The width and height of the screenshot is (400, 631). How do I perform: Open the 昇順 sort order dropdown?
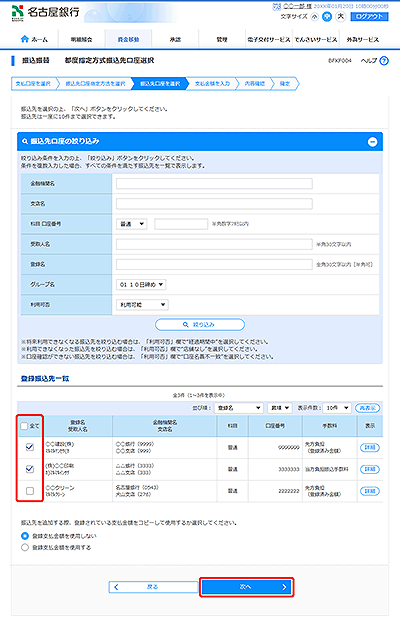coord(280,408)
